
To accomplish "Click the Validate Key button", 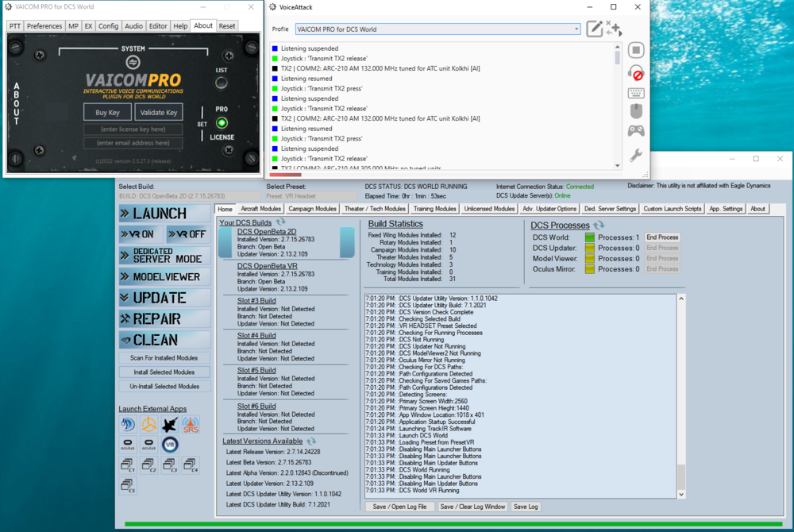I will click(159, 111).
